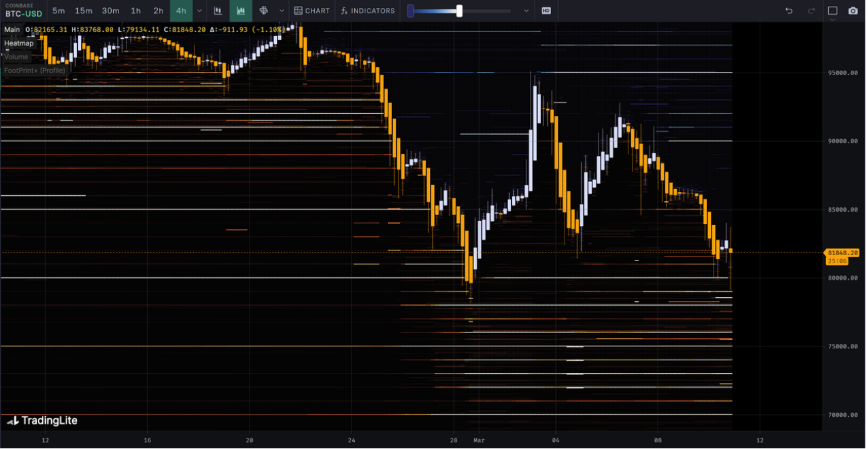Toggle the Heatmap layer label
This screenshot has width=868, height=449.
coord(19,43)
